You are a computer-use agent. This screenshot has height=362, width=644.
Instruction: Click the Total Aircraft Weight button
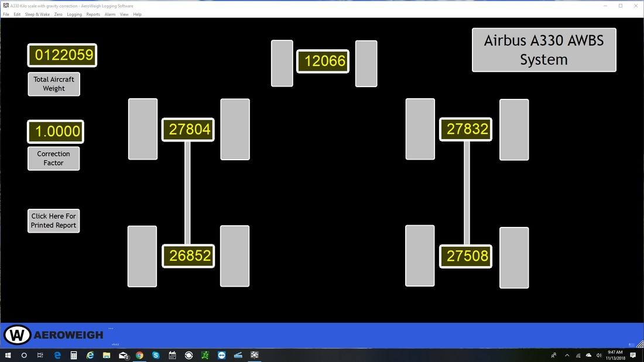(x=54, y=84)
